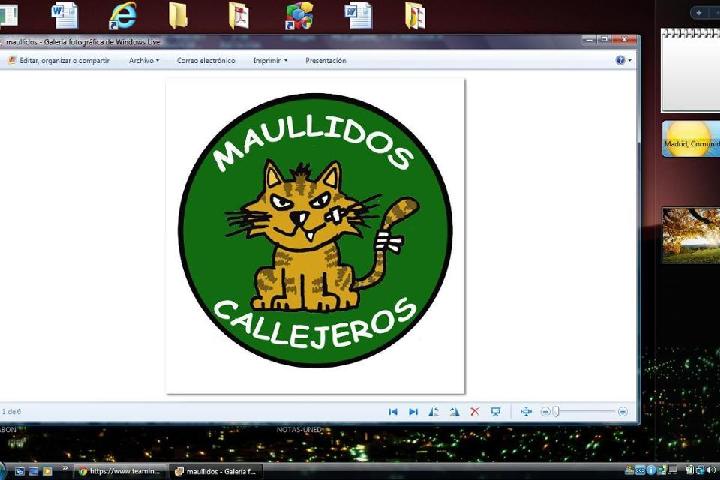Click the zoom slider handle
Image resolution: width=720 pixels, height=480 pixels.
coord(557,411)
